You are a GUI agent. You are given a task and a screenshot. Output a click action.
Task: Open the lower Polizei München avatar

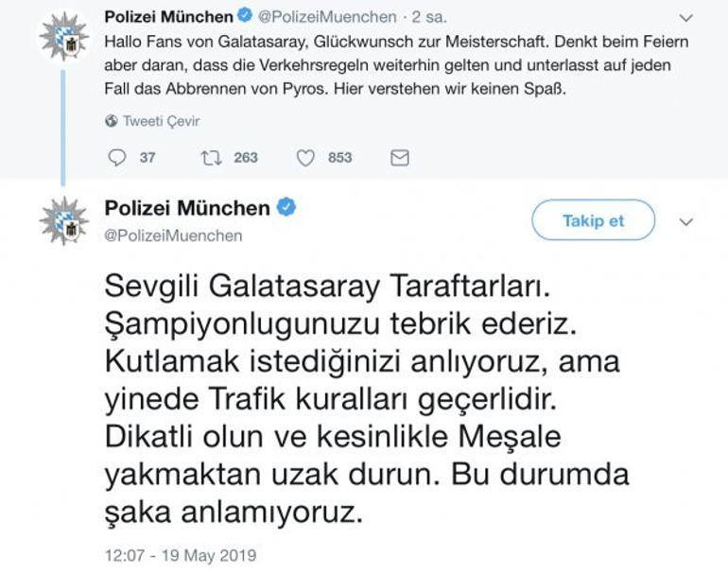coord(64,221)
